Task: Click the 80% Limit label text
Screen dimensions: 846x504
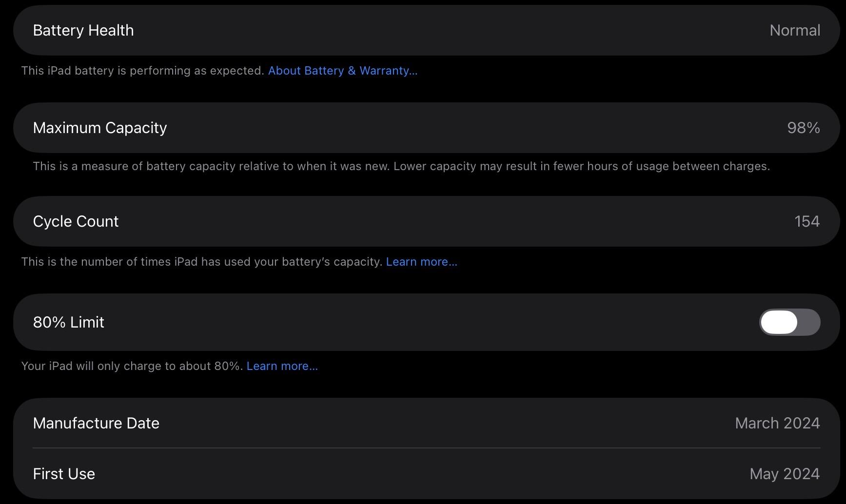Action: coord(69,322)
